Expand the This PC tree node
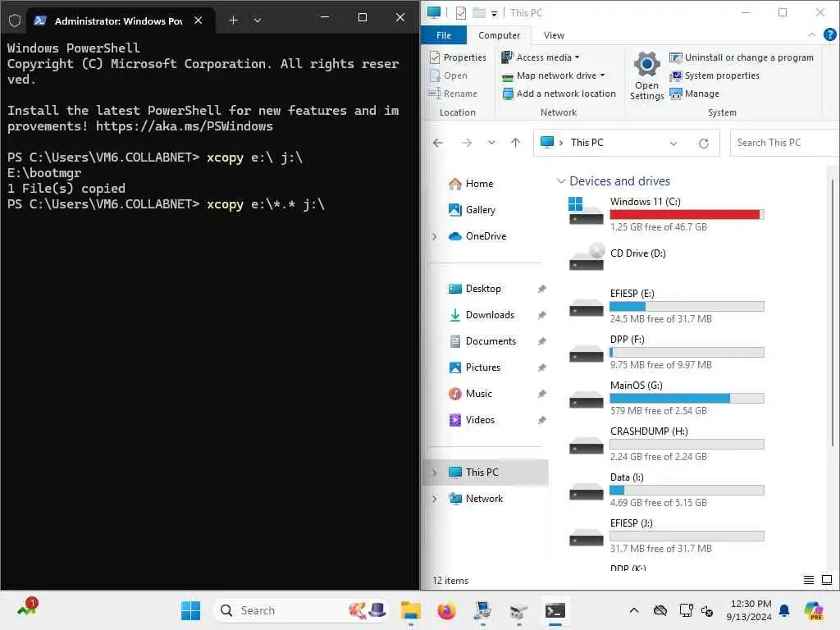Viewport: 840px width, 630px height. [435, 472]
